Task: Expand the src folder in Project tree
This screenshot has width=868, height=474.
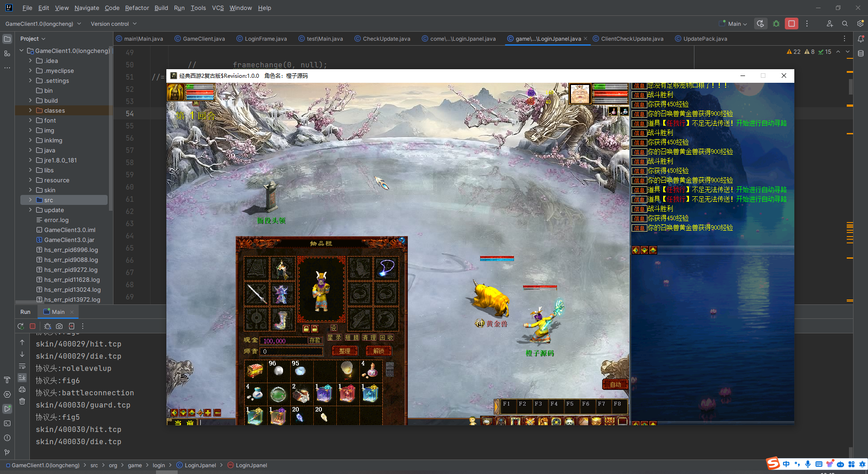Action: [30, 200]
